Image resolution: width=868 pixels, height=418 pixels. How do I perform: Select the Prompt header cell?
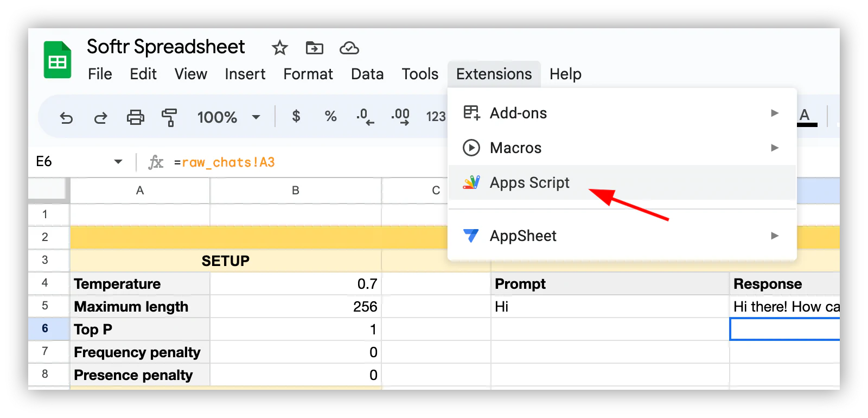click(x=610, y=283)
